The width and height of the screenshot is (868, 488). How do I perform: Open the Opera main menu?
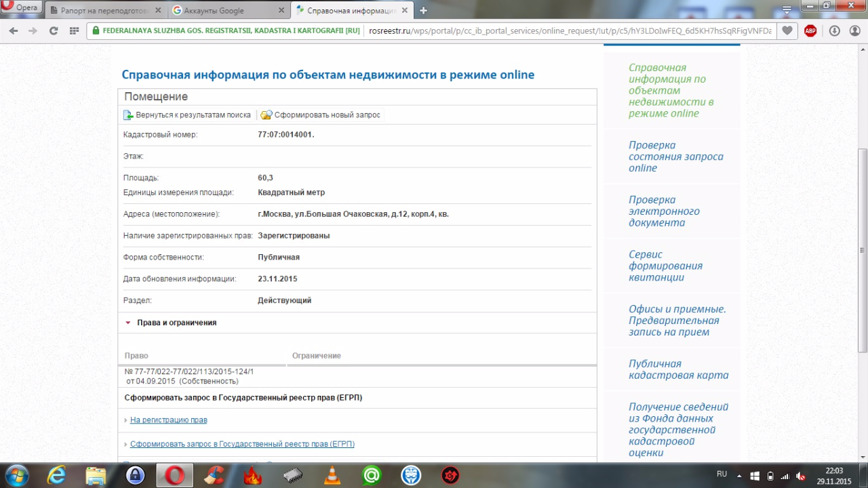pyautogui.click(x=20, y=8)
